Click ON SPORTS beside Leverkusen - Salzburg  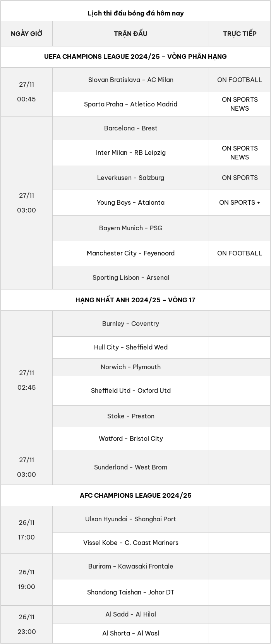[240, 178]
